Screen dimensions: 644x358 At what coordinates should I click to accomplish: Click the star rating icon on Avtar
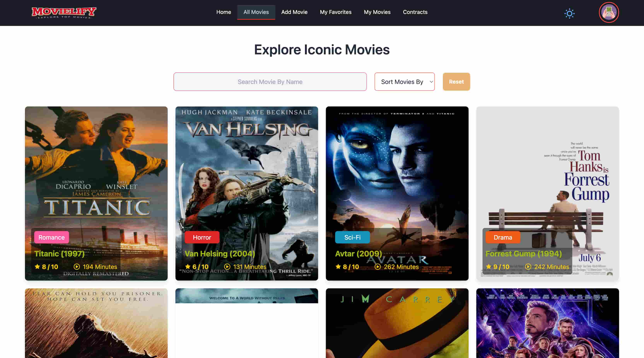(x=338, y=266)
